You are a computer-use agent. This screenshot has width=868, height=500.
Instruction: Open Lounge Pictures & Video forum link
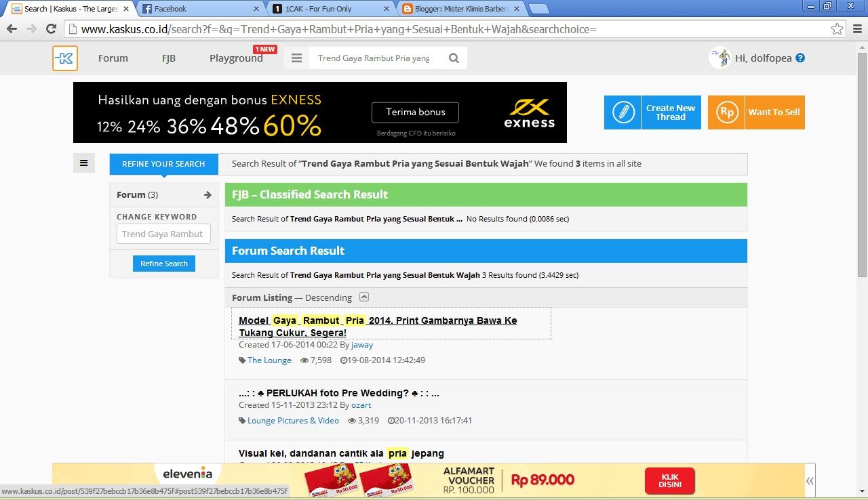click(x=293, y=421)
